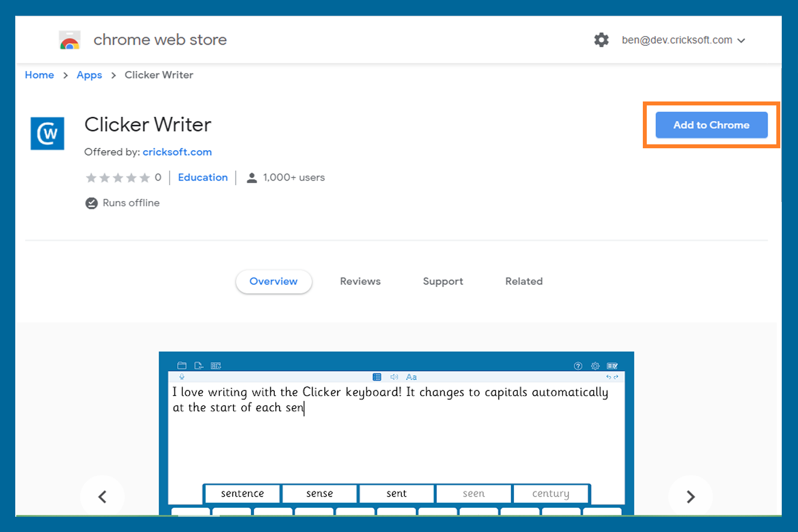
Task: Open the Support tab
Action: click(x=443, y=281)
